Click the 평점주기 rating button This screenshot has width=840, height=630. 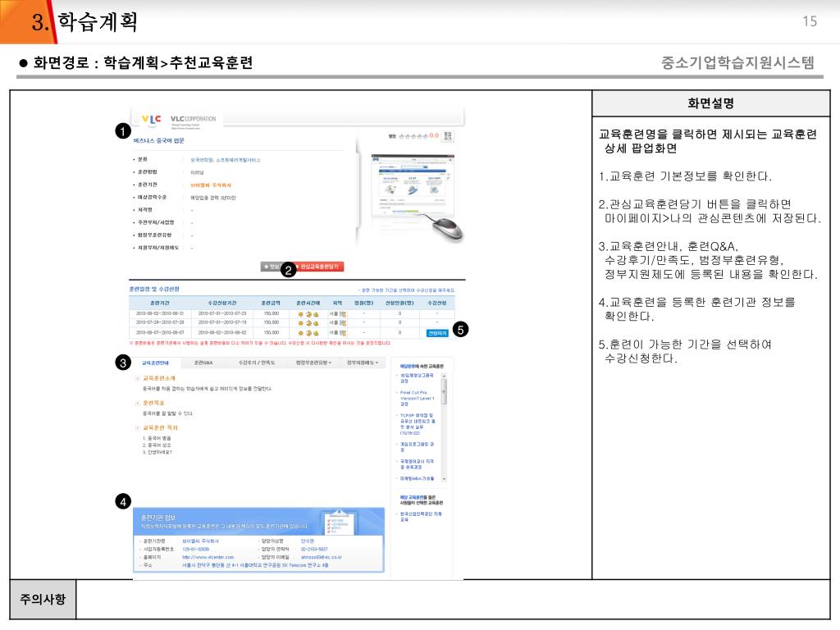tap(448, 136)
